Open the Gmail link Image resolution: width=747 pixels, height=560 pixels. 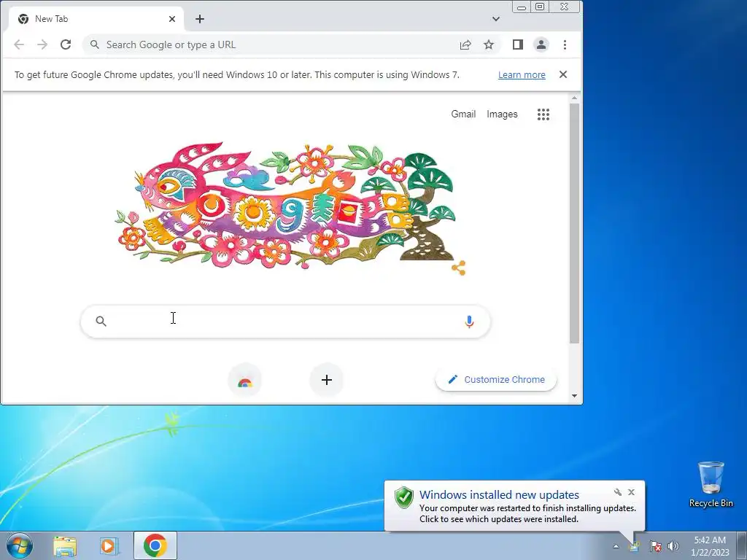point(463,114)
